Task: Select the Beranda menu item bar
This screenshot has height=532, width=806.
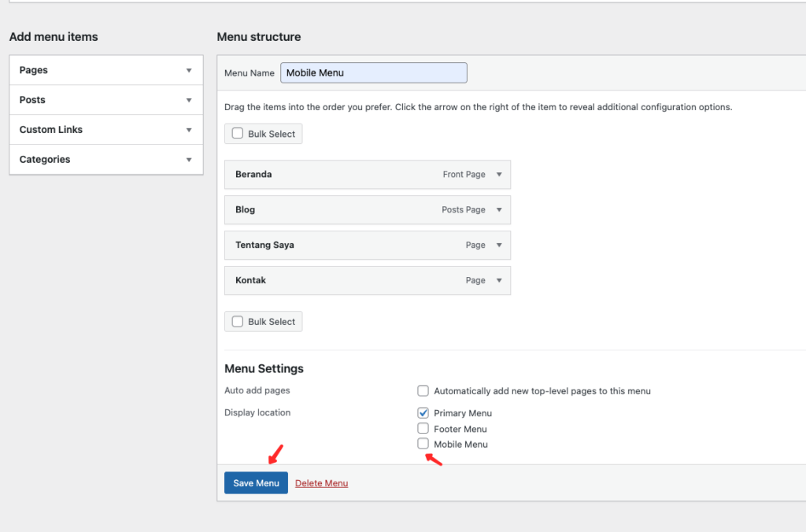Action: [331, 175]
